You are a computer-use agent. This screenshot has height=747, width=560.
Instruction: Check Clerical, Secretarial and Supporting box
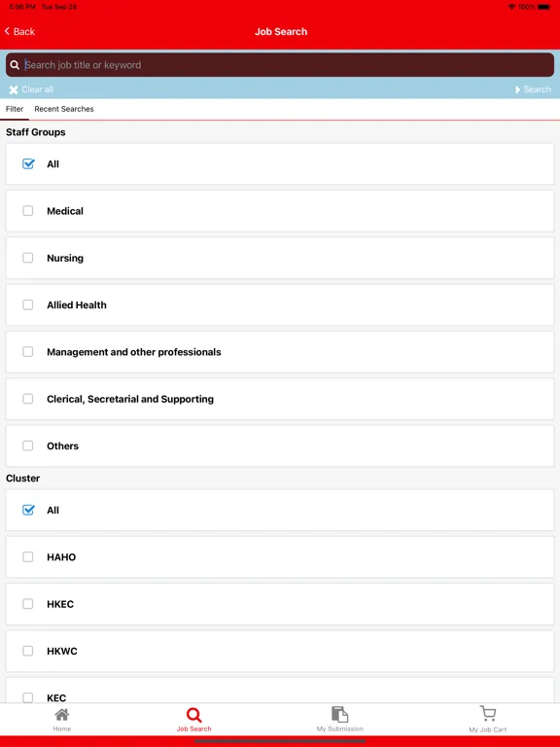coord(28,399)
